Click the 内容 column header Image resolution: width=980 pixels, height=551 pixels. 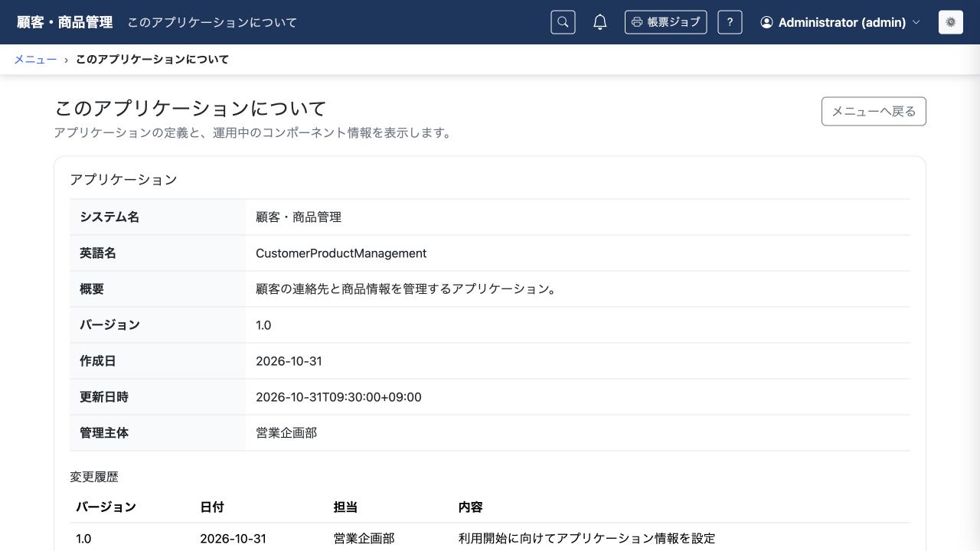[x=470, y=507]
